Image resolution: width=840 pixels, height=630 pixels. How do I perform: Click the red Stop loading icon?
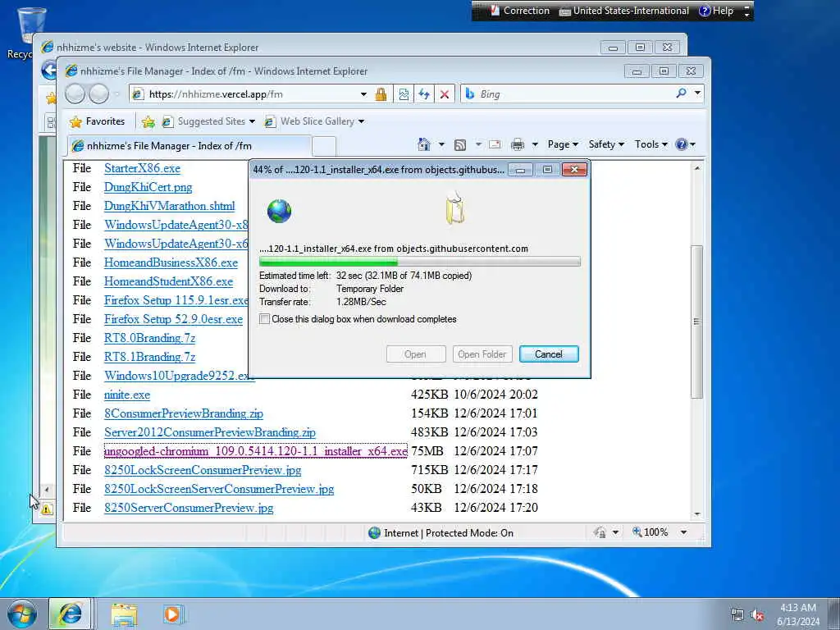coord(445,94)
